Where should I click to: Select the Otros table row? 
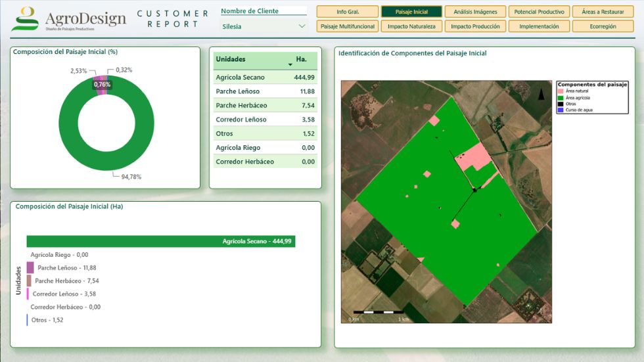click(x=265, y=133)
